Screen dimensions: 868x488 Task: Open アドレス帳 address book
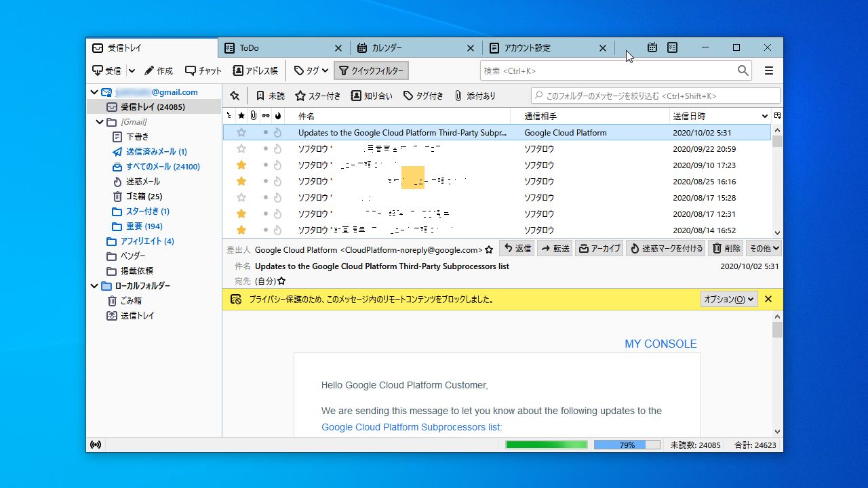256,70
